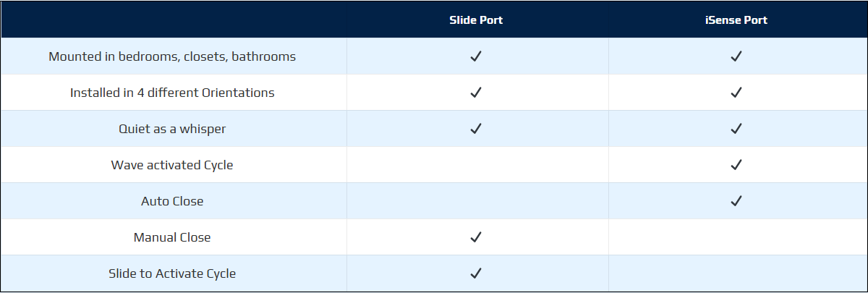The height and width of the screenshot is (293, 868).
Task: Select the iSense Port column header
Action: pos(736,20)
